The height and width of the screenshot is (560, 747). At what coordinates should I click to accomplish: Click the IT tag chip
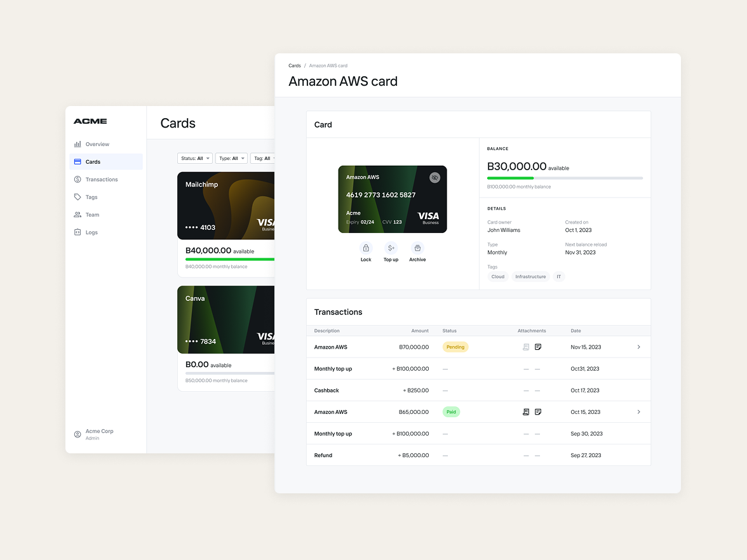[x=559, y=277]
